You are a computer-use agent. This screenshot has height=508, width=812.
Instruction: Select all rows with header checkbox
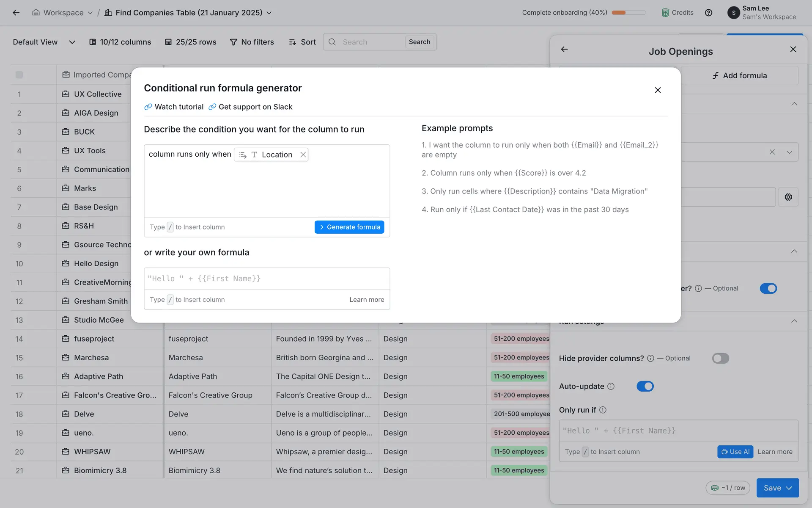(19, 75)
